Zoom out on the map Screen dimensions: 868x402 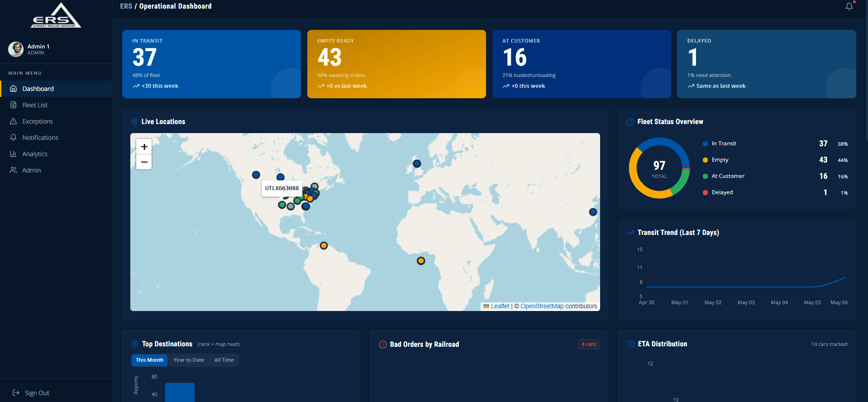tap(144, 162)
